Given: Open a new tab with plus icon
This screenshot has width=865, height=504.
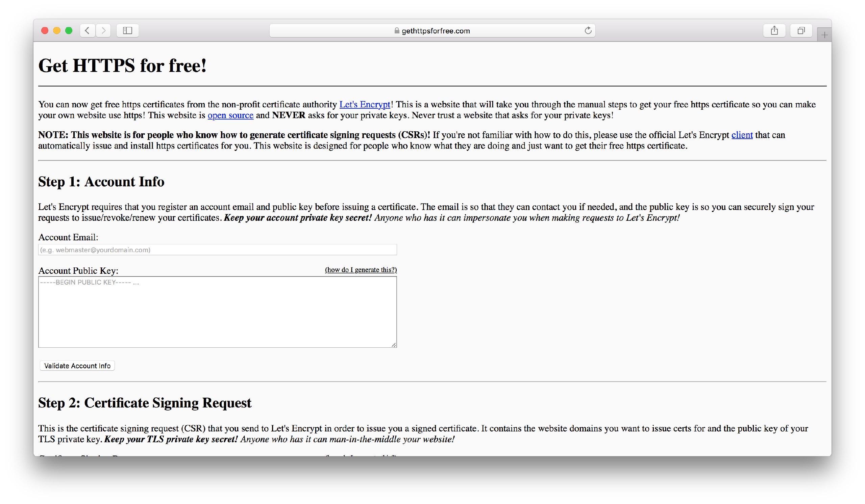Looking at the screenshot, I should [824, 35].
